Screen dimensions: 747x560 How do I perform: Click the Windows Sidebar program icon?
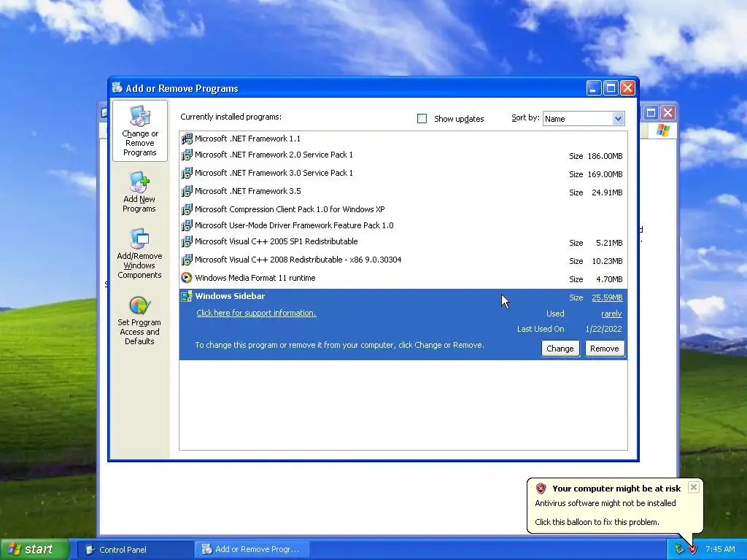[187, 296]
